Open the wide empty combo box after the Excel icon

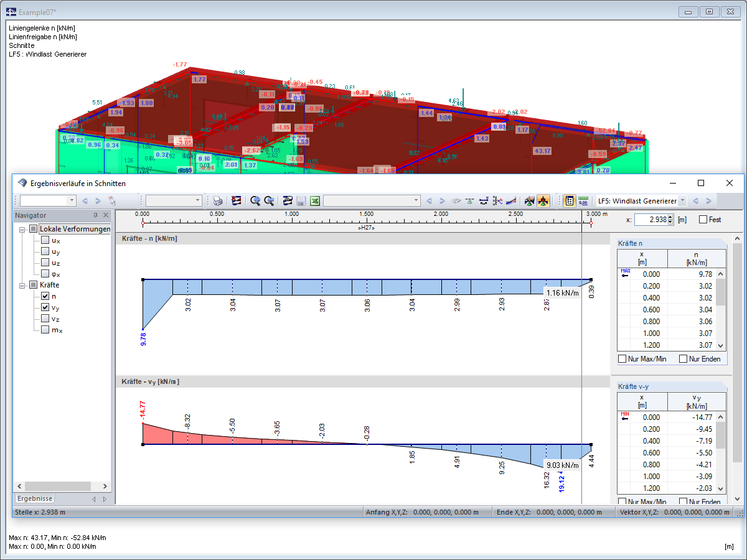point(416,201)
